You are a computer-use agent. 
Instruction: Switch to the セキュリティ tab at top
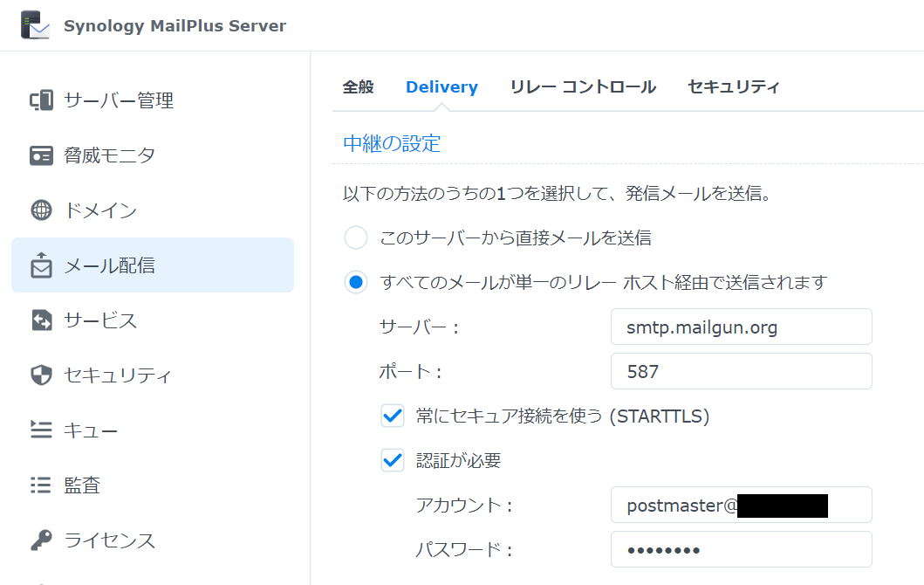point(734,87)
